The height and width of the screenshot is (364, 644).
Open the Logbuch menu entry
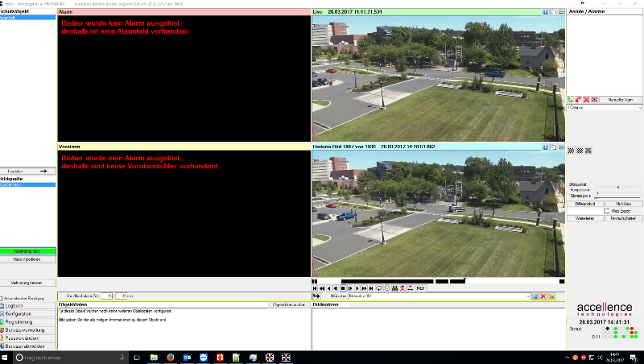(27, 306)
